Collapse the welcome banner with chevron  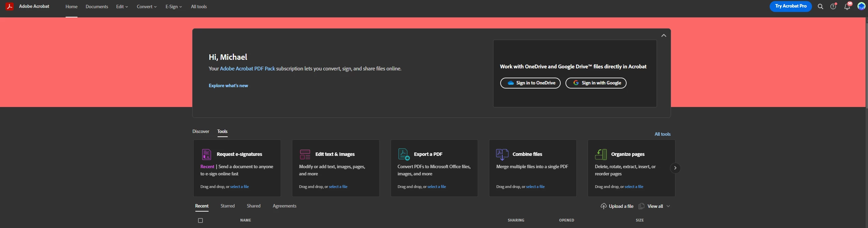pos(663,36)
